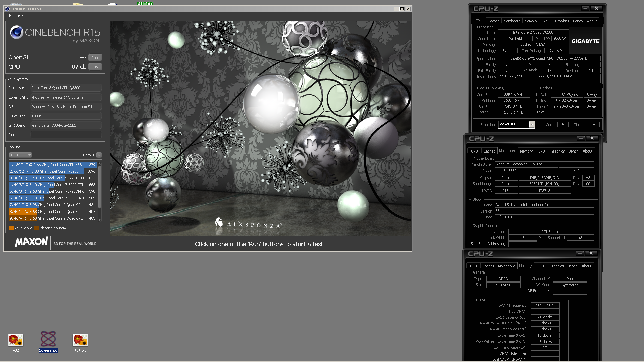This screenshot has height=362, width=644.
Task: Close the top CPU-Z window
Action: point(596,8)
